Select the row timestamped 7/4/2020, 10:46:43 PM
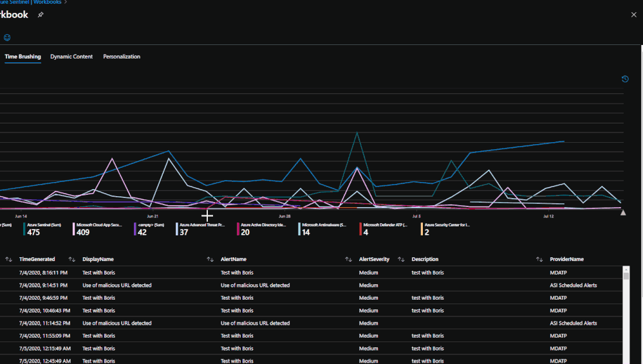 311,311
